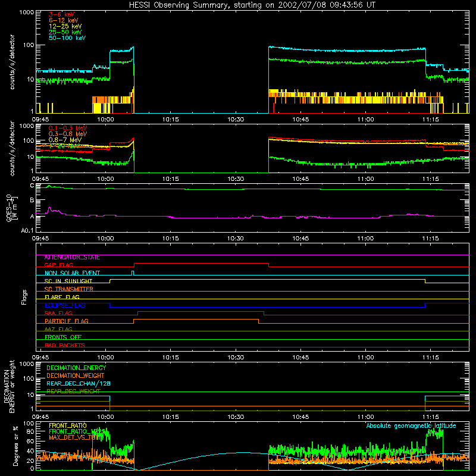
Task: Select the '6-12 keV' legend label
Action: click(64, 20)
